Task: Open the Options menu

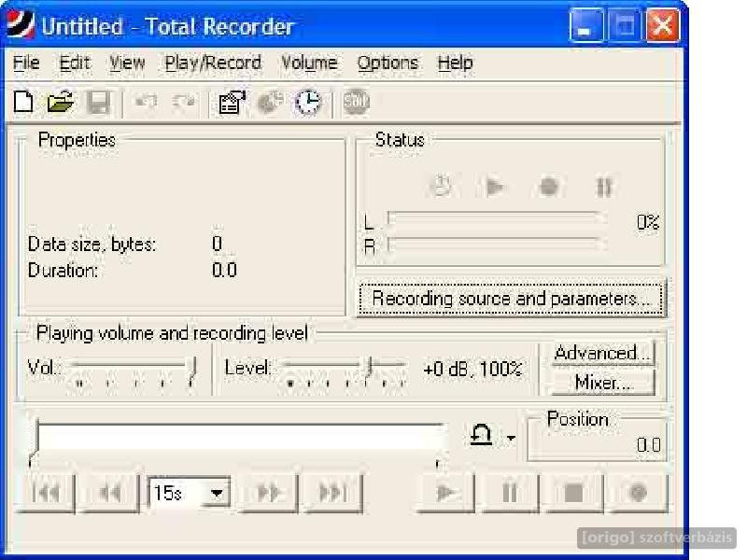Action: [x=388, y=63]
